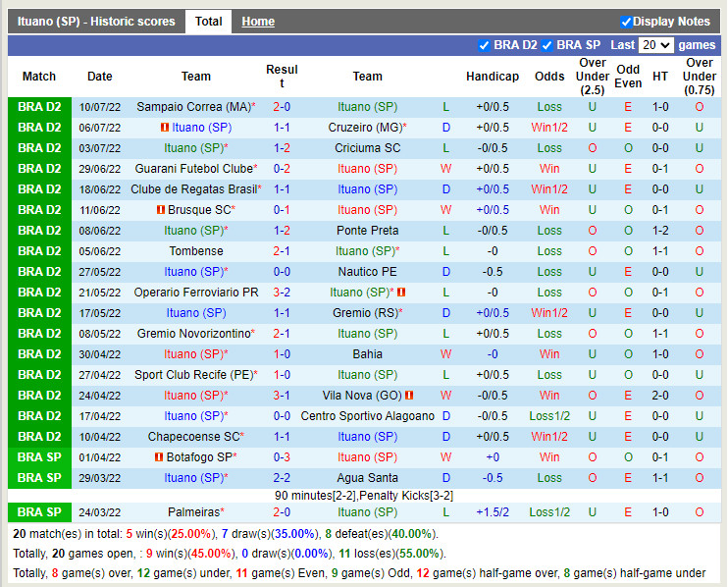
Task: Open Sampaio Correa (MA) team link
Action: [193, 107]
